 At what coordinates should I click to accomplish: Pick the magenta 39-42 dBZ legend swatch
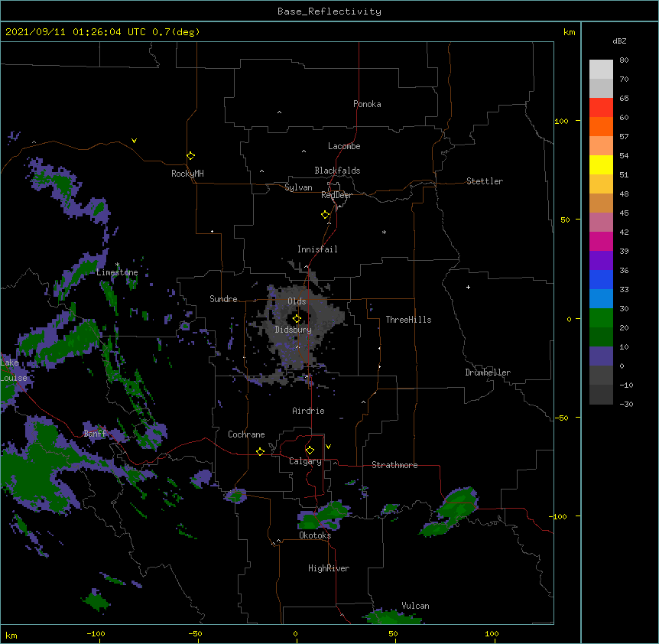click(601, 241)
